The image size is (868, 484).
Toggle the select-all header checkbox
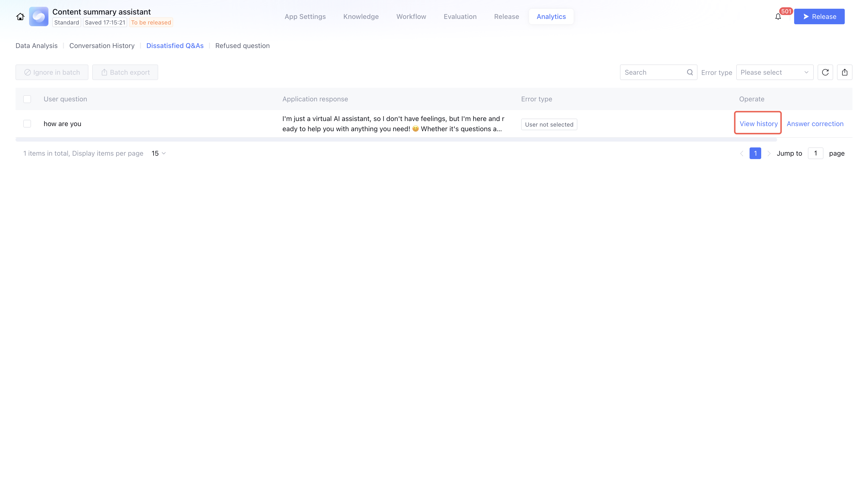pyautogui.click(x=27, y=99)
